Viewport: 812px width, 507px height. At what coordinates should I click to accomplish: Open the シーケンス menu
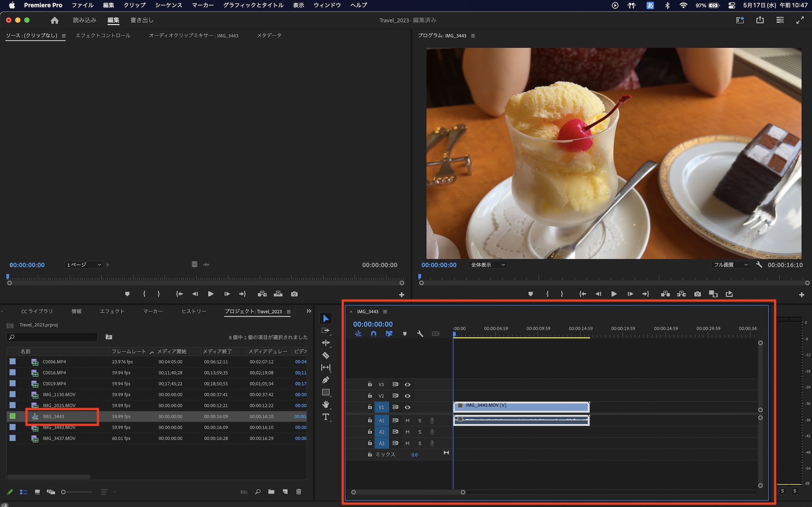click(x=168, y=5)
